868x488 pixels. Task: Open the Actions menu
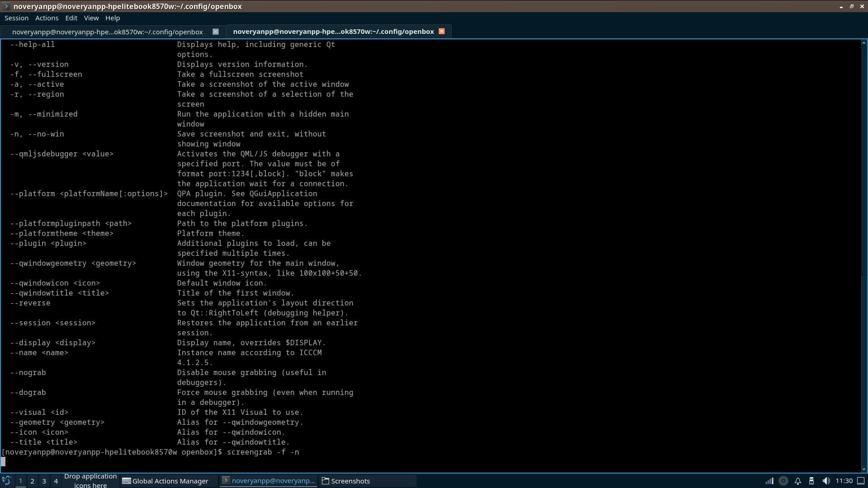(47, 18)
